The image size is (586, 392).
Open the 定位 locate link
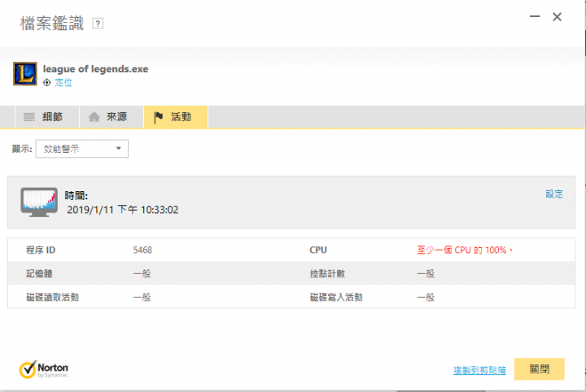coord(63,82)
